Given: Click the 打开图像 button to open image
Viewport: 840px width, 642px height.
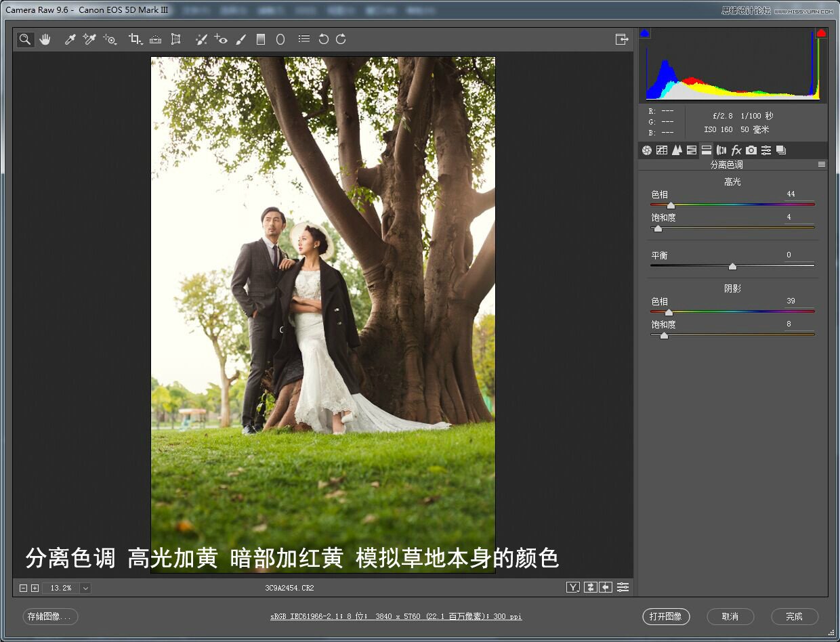Looking at the screenshot, I should (666, 616).
